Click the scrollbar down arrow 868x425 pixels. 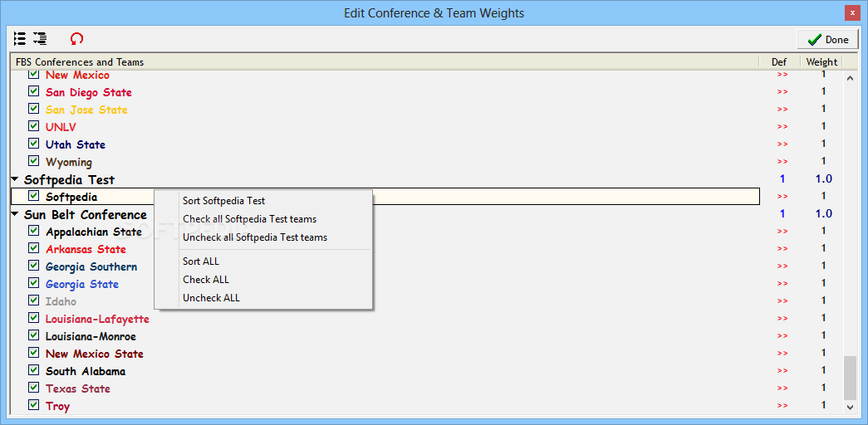[851, 407]
